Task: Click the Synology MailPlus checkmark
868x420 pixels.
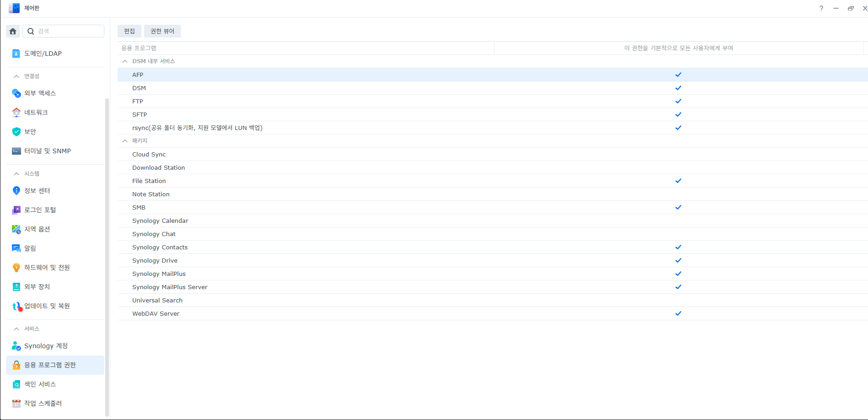Action: point(679,274)
